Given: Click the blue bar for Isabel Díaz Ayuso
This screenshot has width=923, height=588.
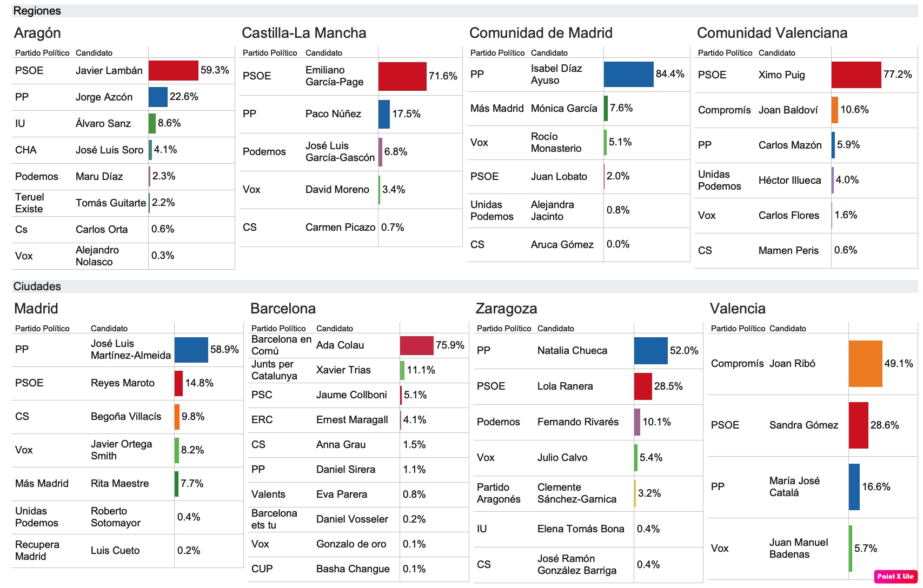Looking at the screenshot, I should [629, 74].
